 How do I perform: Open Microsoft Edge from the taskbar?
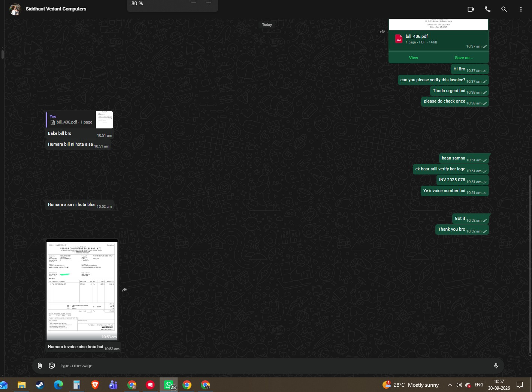coord(58,385)
